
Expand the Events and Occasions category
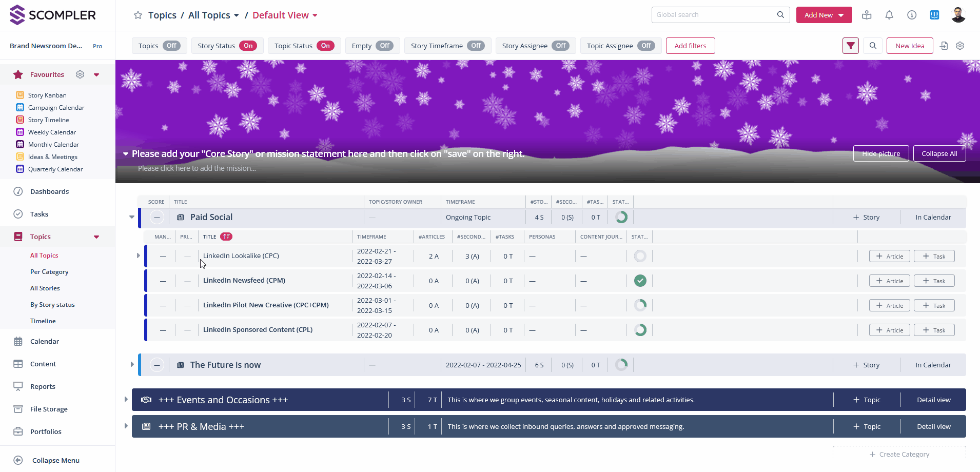(126, 399)
